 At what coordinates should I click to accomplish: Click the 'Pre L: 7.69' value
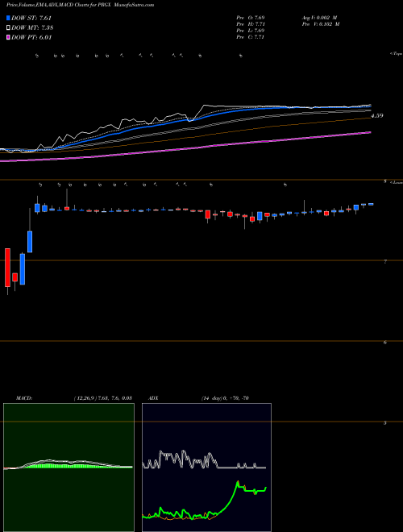(251, 31)
